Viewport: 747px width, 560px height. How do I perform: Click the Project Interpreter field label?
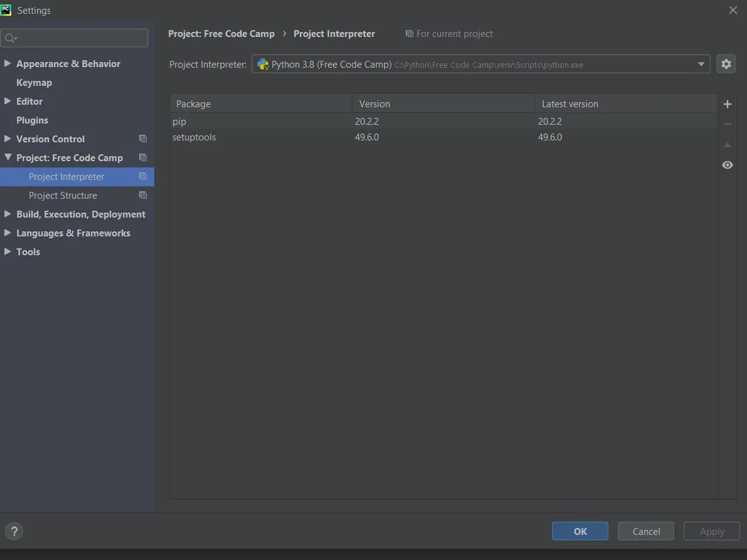(208, 65)
